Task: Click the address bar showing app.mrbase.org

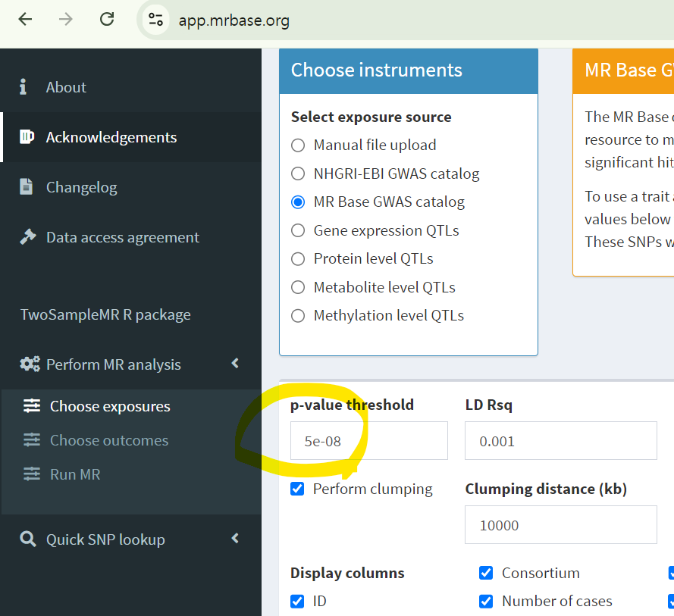Action: click(234, 20)
